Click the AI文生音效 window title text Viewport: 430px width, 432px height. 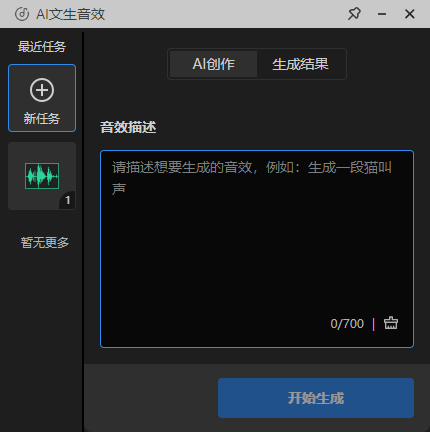point(71,14)
